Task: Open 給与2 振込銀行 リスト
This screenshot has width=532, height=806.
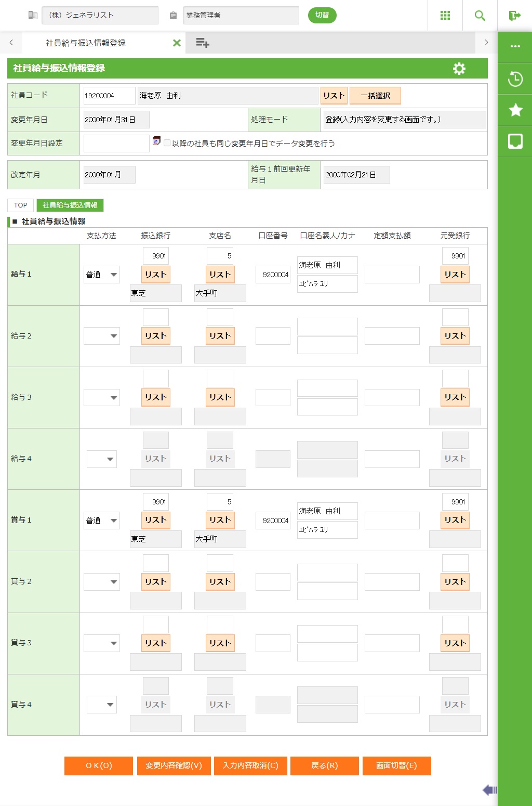Action: (156, 336)
